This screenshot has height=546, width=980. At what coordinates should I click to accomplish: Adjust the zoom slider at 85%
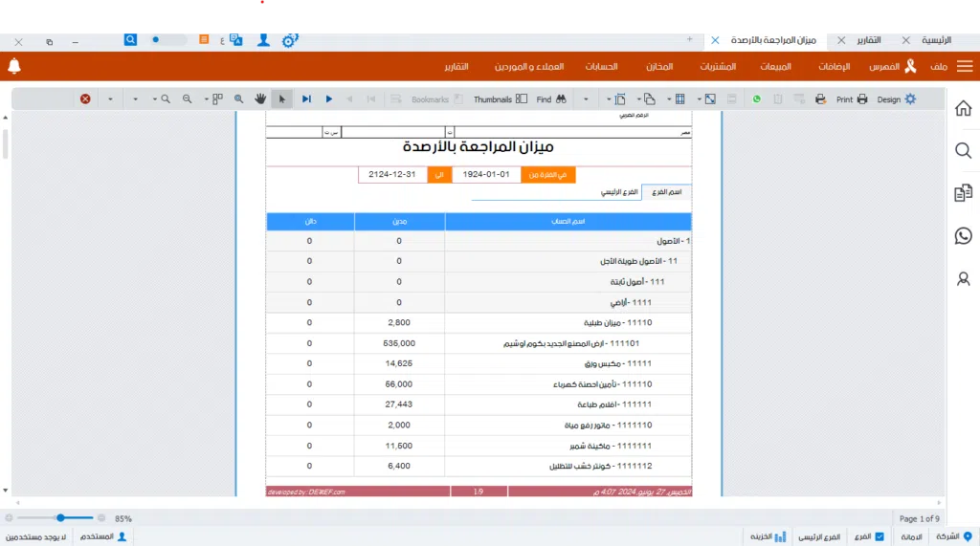pyautogui.click(x=60, y=518)
